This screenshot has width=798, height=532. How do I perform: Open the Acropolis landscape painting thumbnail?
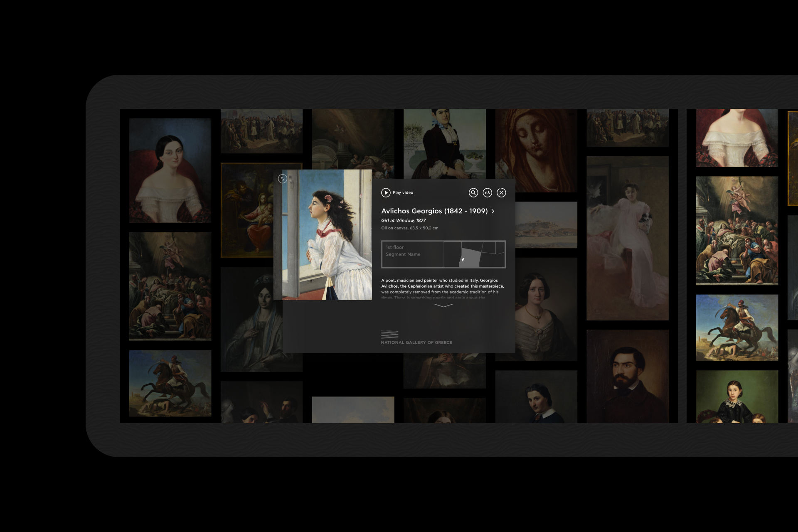click(x=546, y=225)
